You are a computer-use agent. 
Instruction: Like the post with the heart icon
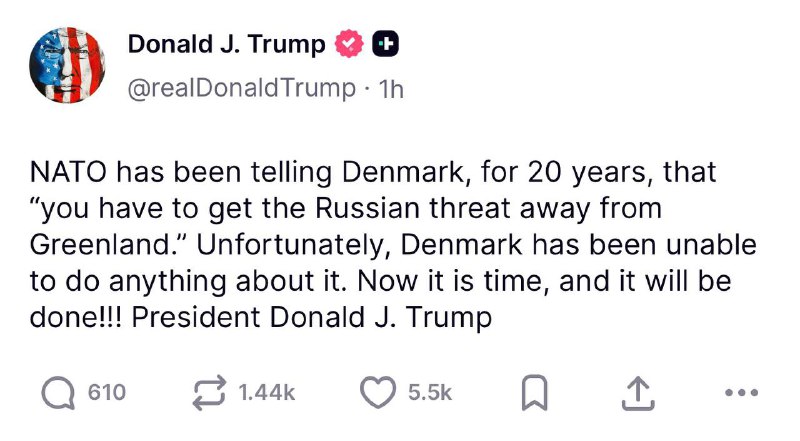377,392
